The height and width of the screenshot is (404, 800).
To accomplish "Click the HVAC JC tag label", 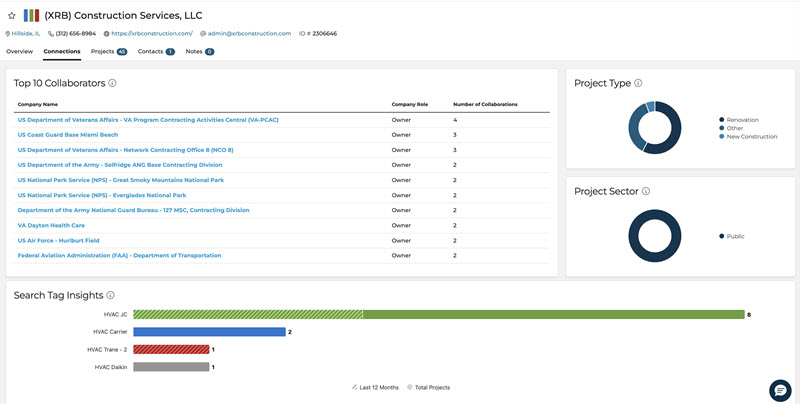I will point(115,315).
